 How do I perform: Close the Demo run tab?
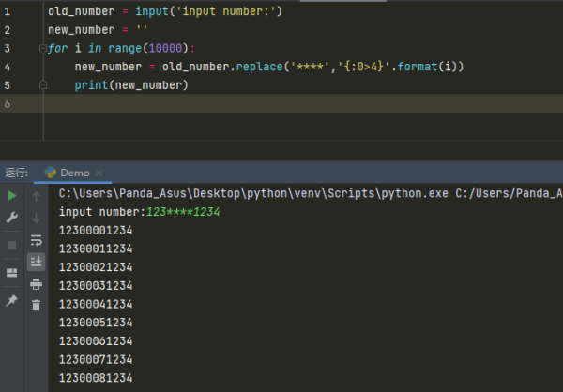point(97,173)
